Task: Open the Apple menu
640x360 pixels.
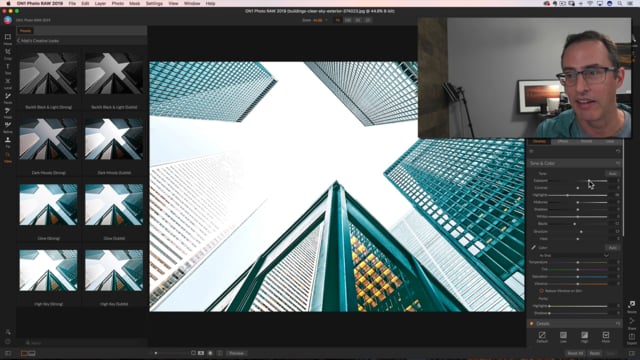Action: click(x=7, y=3)
